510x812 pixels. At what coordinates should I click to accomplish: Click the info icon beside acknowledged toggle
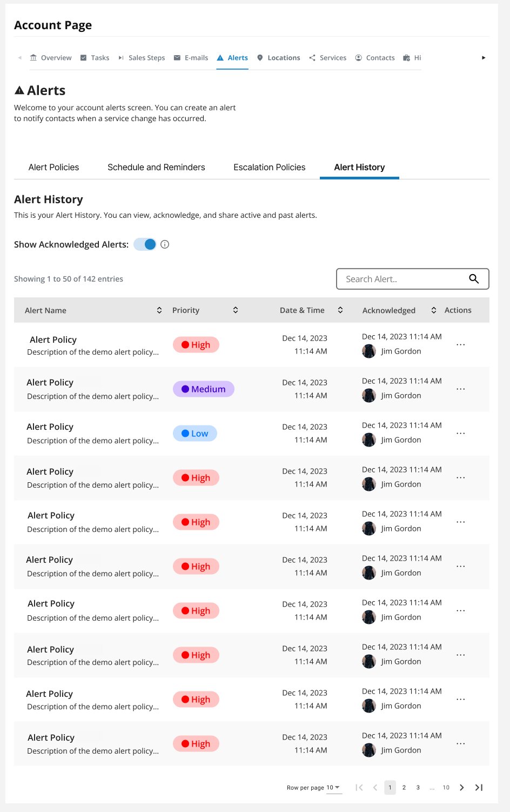[165, 244]
